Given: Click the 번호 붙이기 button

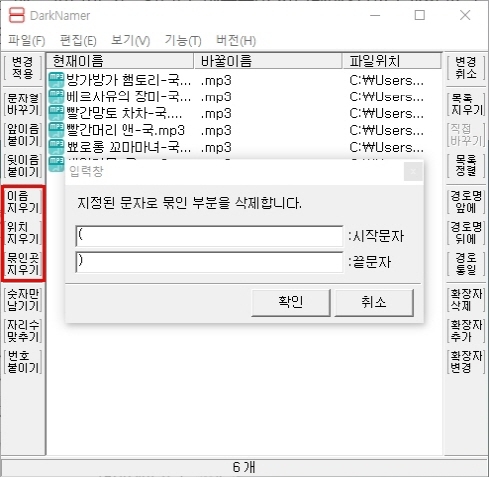Looking at the screenshot, I should (23, 362).
